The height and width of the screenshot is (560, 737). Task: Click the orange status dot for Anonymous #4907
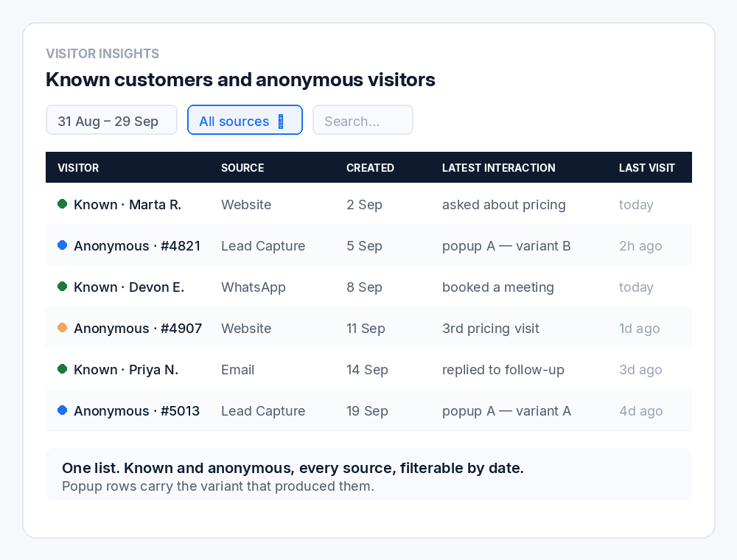pyautogui.click(x=62, y=328)
